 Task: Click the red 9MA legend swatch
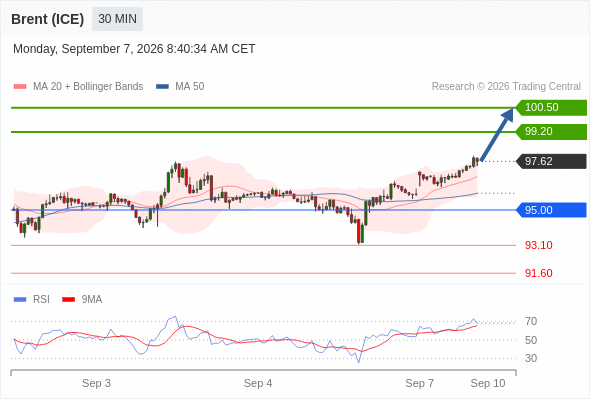tap(68, 300)
